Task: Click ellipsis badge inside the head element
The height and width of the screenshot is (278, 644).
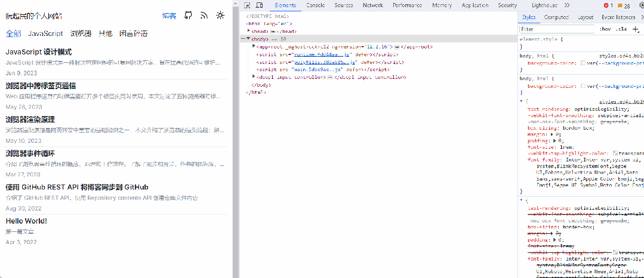Action: coord(273,31)
